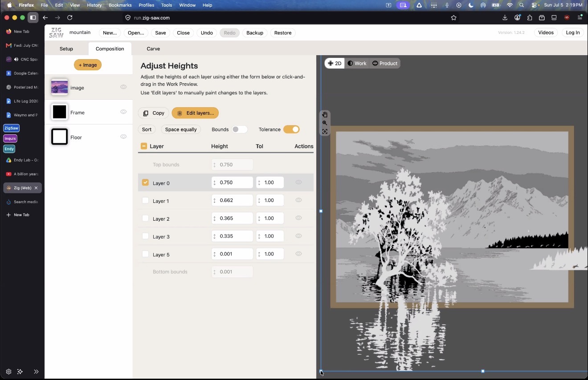Hide Layer 1 using its eye icon
This screenshot has width=588, height=380.
tap(298, 200)
